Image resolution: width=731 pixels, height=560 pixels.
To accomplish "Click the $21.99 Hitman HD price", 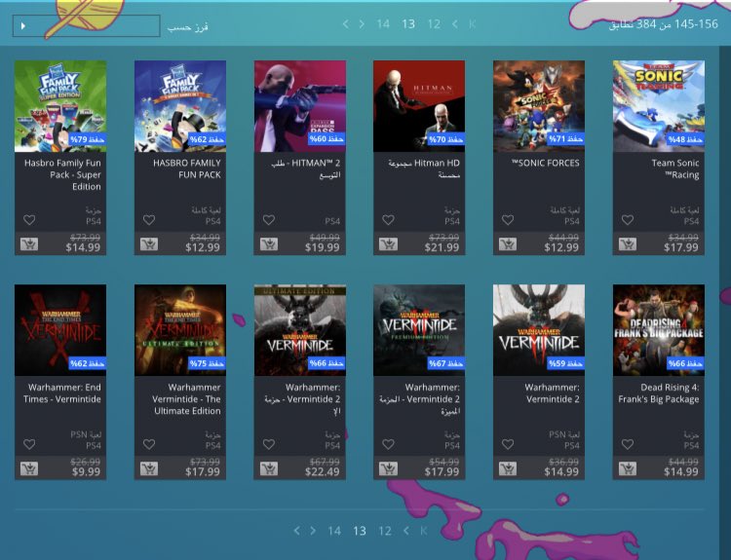I will tap(442, 247).
